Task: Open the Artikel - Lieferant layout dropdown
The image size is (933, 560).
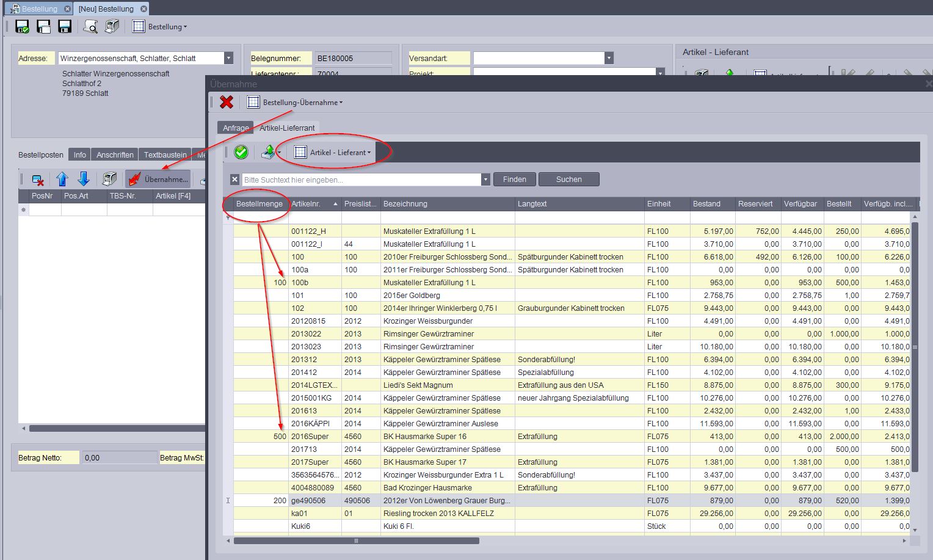Action: click(333, 152)
